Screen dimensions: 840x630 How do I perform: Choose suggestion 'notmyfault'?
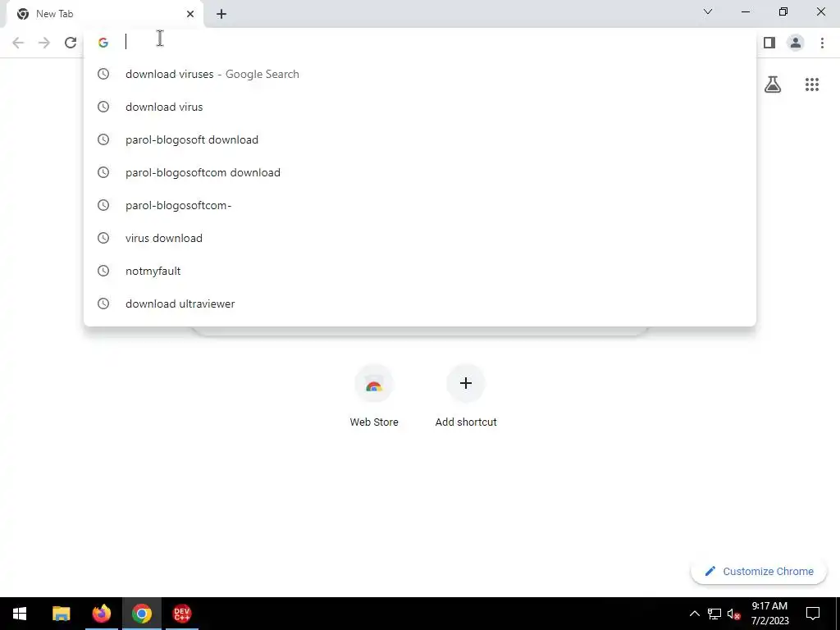pos(420,271)
